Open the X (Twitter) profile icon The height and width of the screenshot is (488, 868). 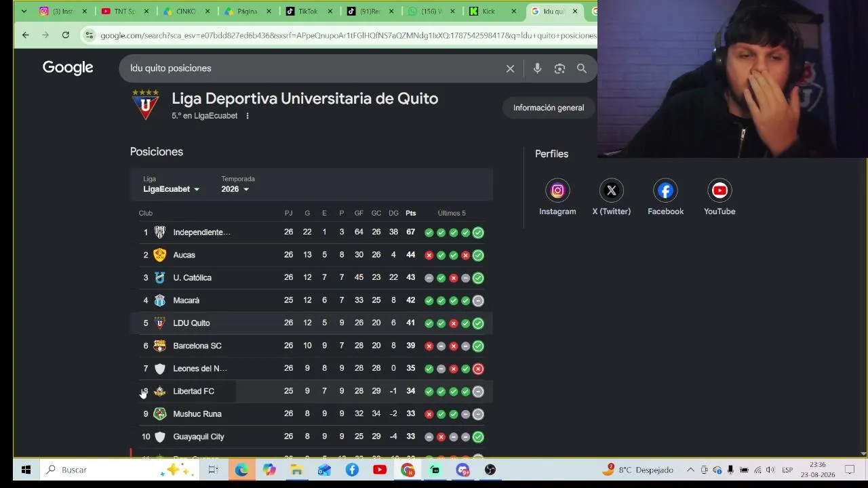611,190
